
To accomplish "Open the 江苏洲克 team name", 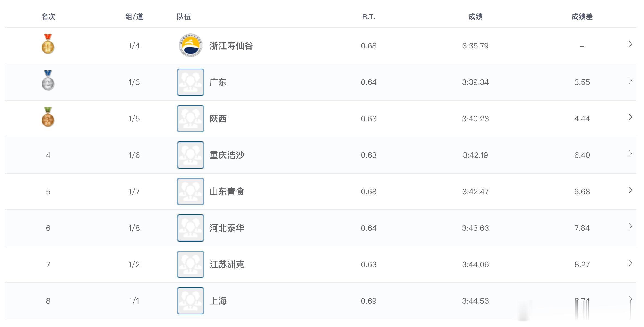I will [x=227, y=264].
